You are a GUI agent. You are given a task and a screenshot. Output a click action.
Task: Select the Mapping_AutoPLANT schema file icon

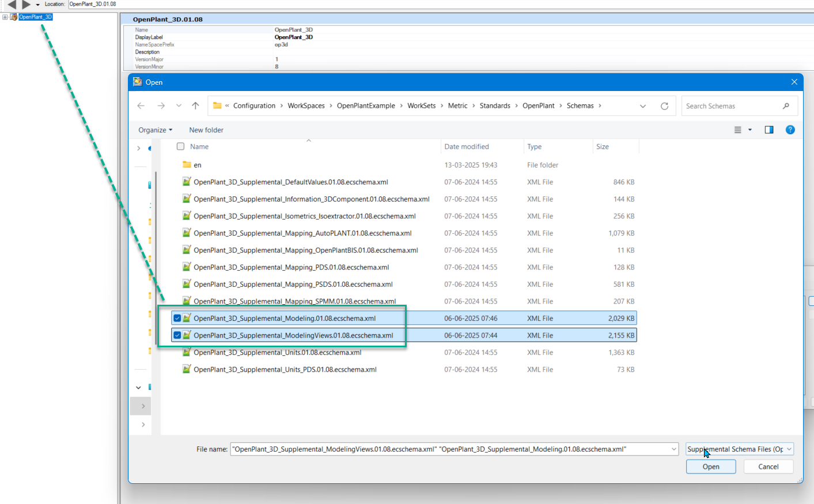(187, 233)
